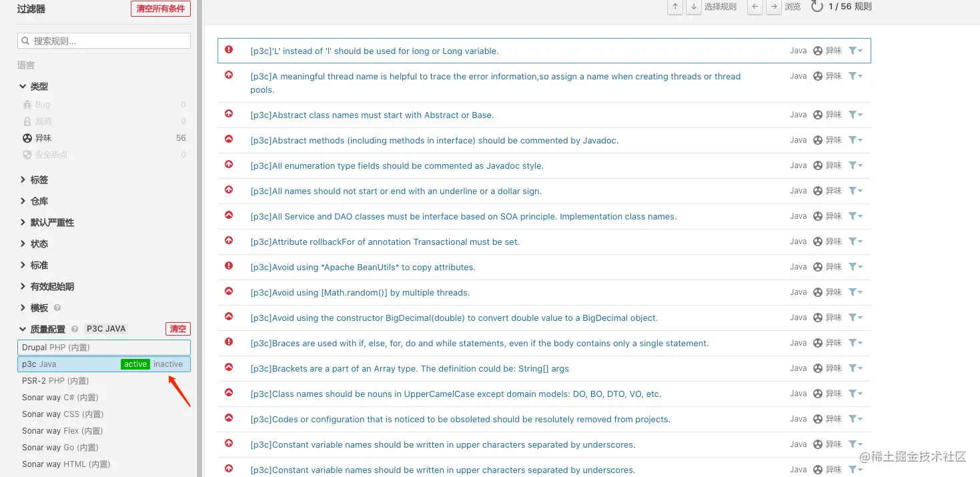This screenshot has height=477, width=980.
Task: Click the severity icon of the Braces are used rule
Action: point(229,342)
